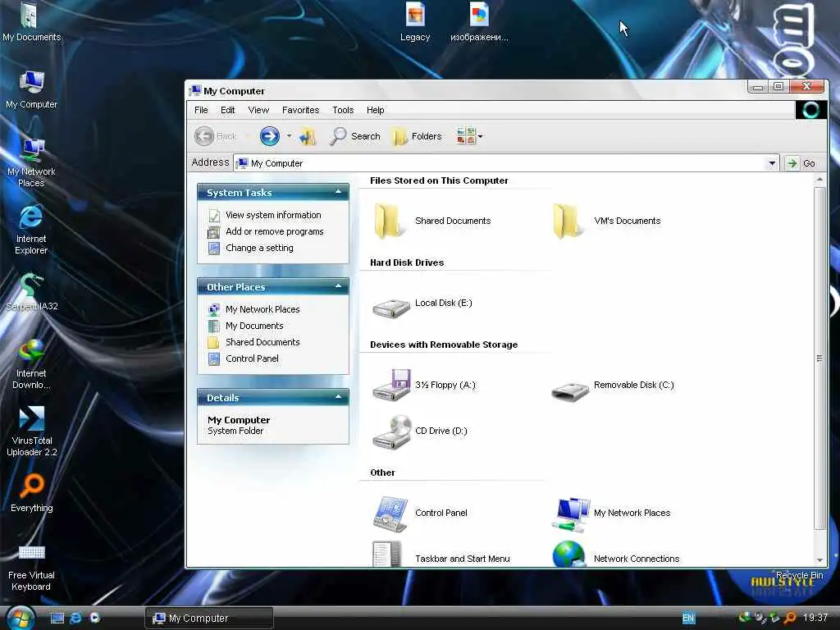Click the Start orb button

21,618
